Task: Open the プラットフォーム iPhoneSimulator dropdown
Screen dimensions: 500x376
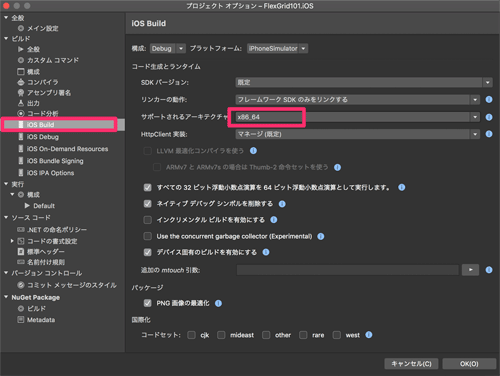Action: point(277,48)
